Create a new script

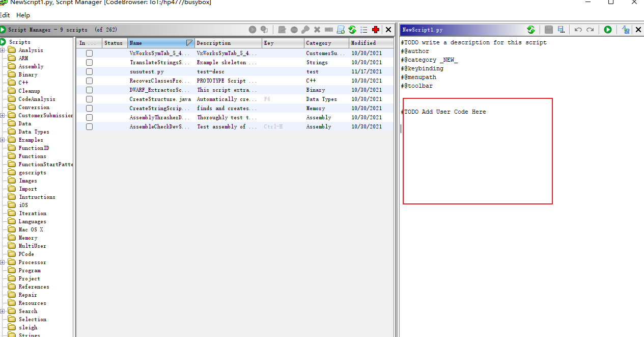pos(341,30)
